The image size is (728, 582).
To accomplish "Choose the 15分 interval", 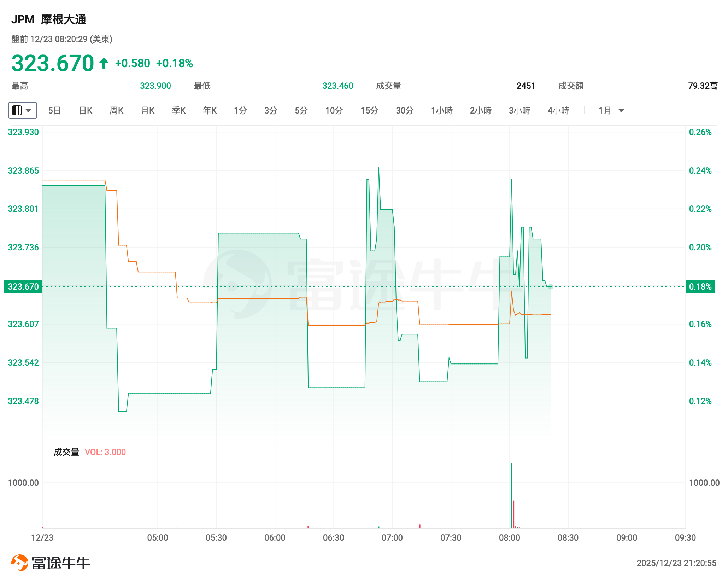I will click(369, 111).
